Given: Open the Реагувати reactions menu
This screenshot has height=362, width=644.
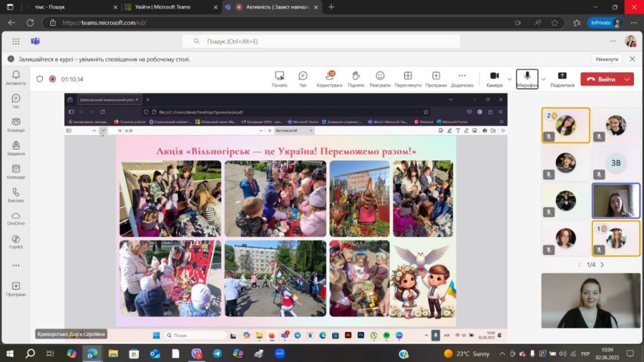Looking at the screenshot, I should pos(380,79).
